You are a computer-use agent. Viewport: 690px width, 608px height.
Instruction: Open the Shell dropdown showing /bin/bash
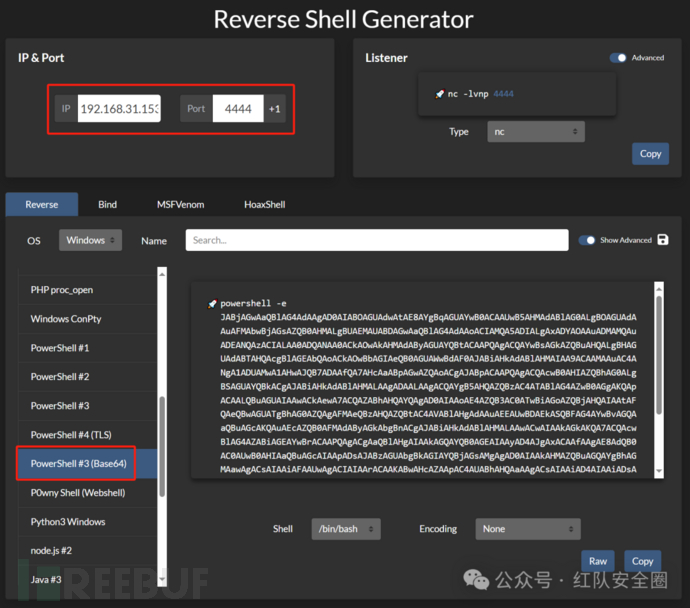pos(346,529)
